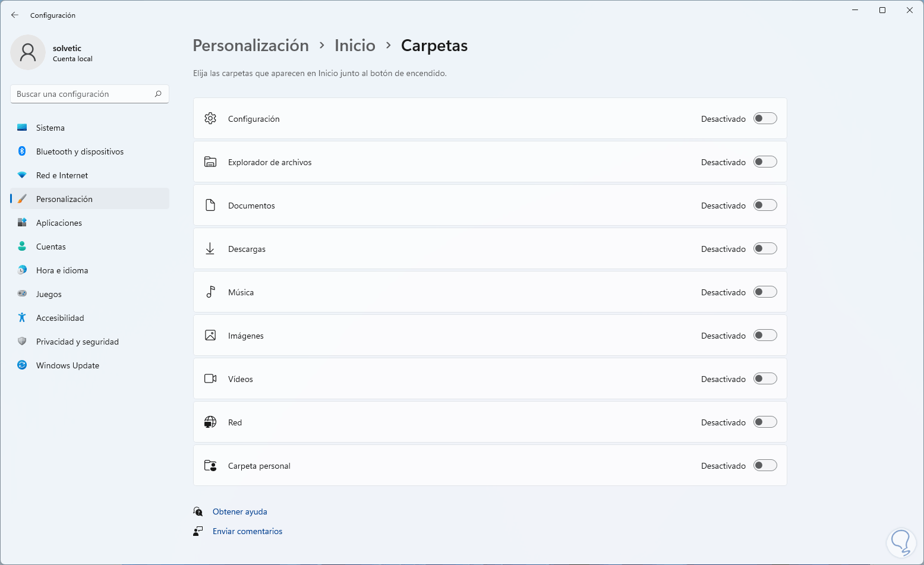Click the search magnifier icon
924x565 pixels.
[158, 94]
